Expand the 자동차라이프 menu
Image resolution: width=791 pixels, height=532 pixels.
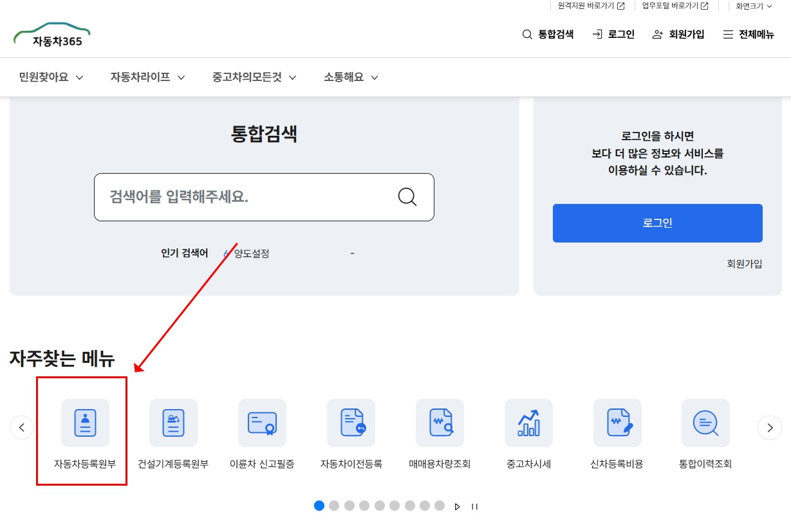[147, 77]
